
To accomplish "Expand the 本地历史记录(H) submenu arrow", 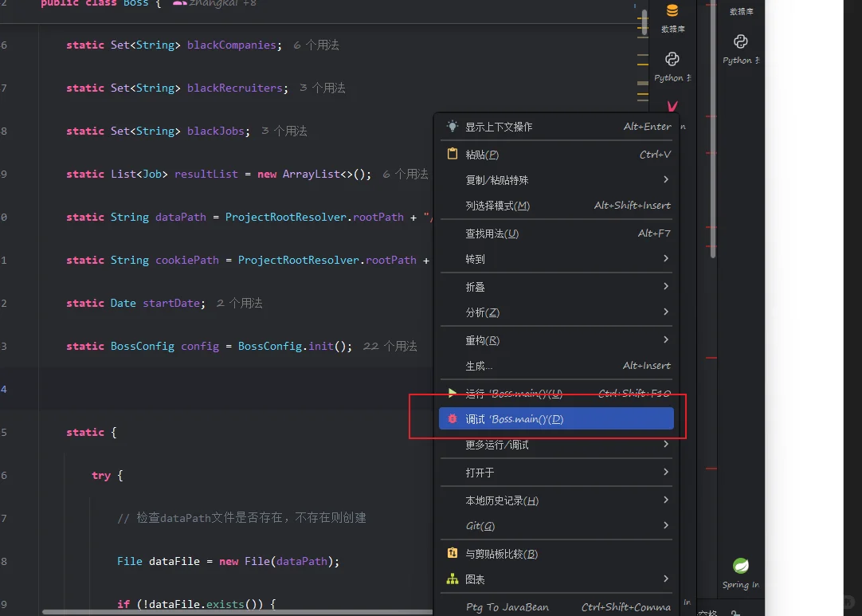I will (x=666, y=500).
